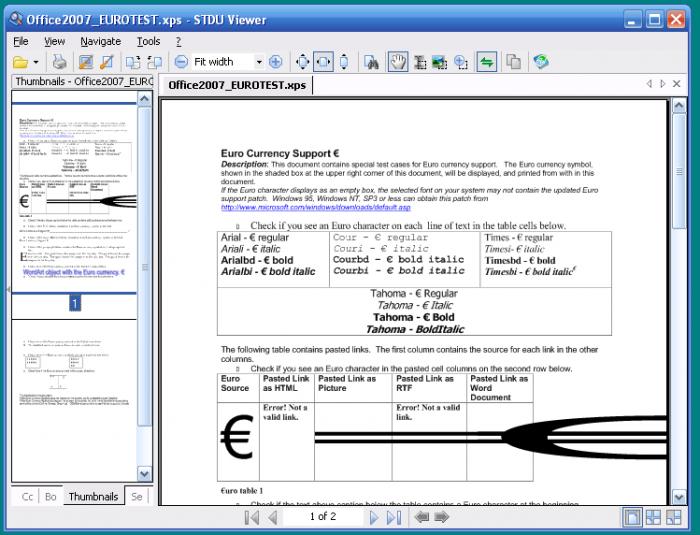
Task: Click the green globe update icon
Action: [541, 62]
